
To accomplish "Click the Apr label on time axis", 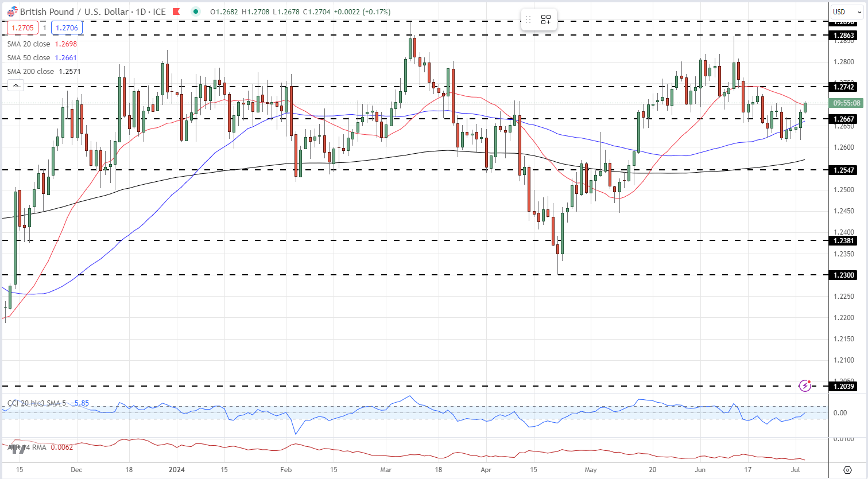I will pyautogui.click(x=486, y=470).
